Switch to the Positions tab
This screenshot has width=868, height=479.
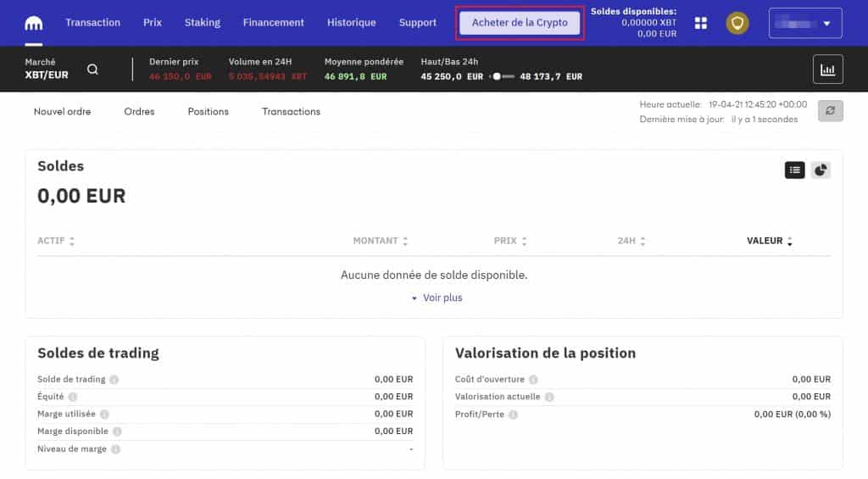pyautogui.click(x=208, y=111)
